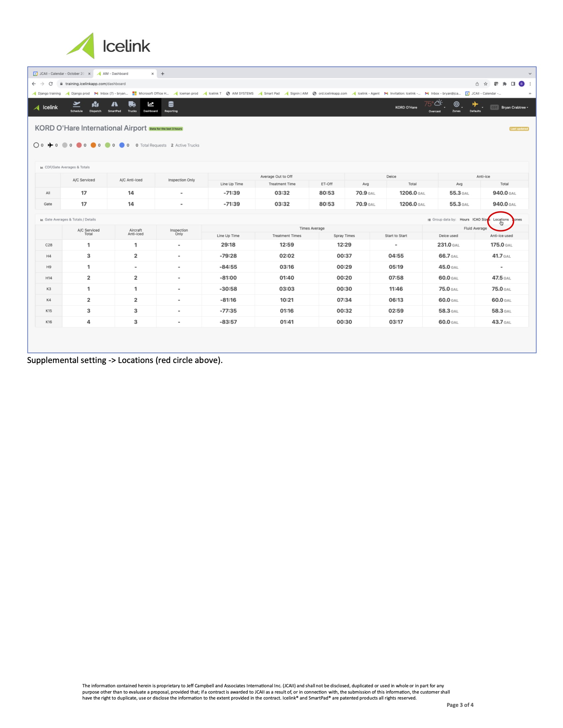Open the Reporting database icon
Image resolution: width=563 pixels, height=728 pixels.
171,107
